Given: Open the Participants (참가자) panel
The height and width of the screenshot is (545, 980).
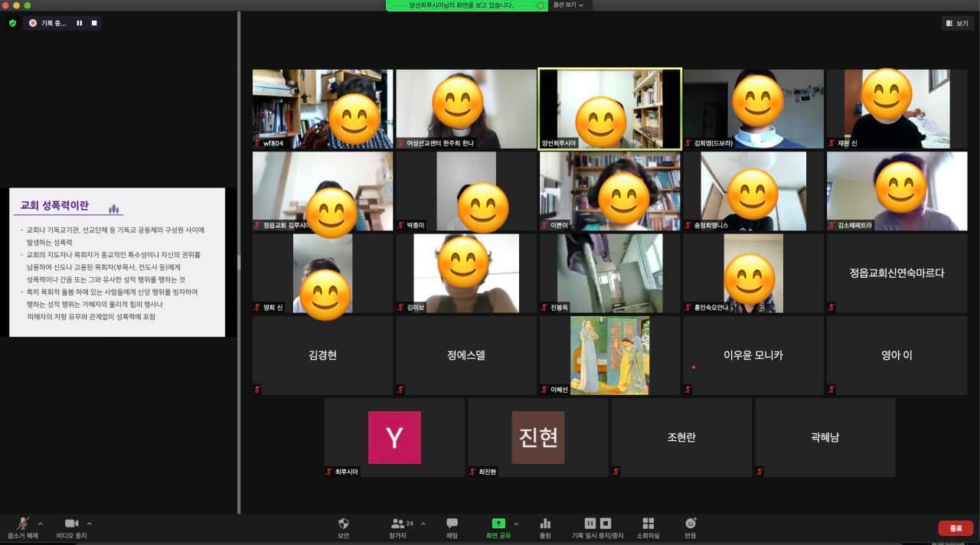Looking at the screenshot, I should click(x=398, y=524).
